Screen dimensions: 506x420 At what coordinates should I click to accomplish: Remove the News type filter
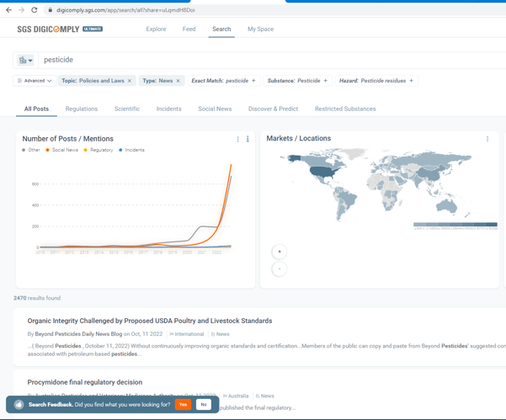178,81
